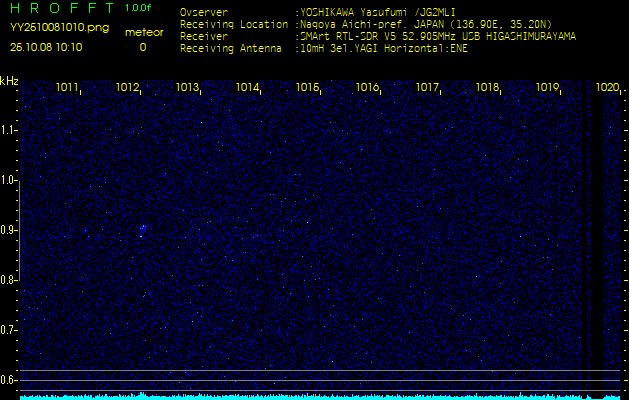Viewport: 629px width, 400px height.
Task: Click the 1020 time marker
Action: click(607, 87)
